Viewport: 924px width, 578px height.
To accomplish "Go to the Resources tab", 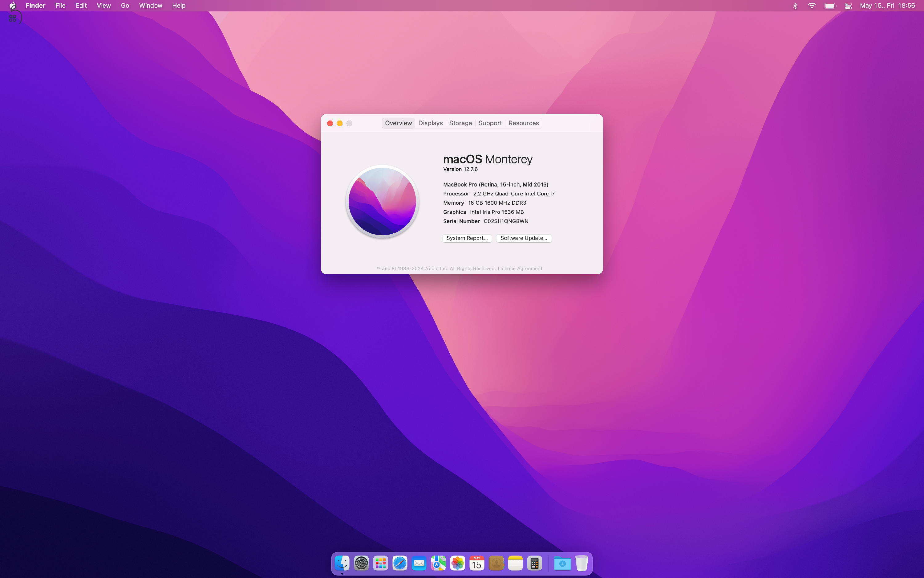I will tap(524, 123).
